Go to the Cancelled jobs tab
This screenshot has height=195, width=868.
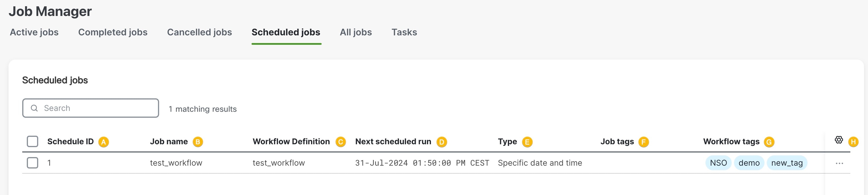(x=200, y=32)
